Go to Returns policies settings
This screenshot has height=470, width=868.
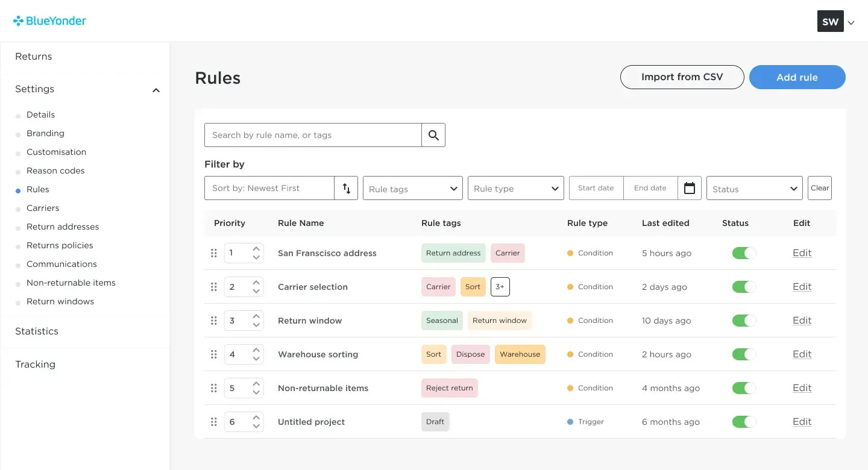[x=60, y=245]
